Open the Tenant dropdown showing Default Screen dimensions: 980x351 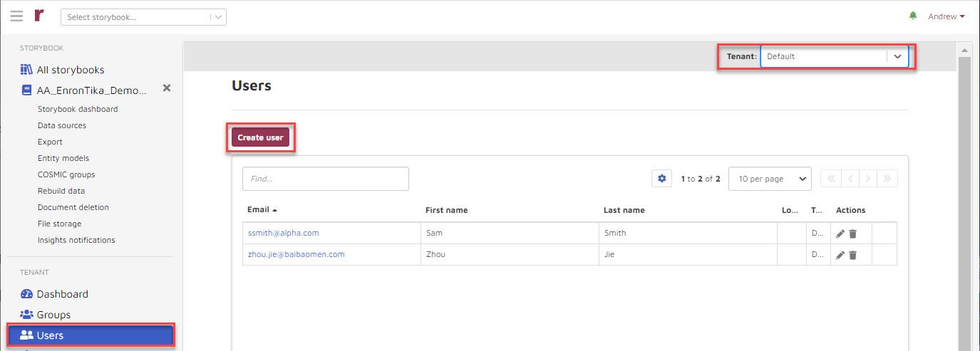[x=834, y=56]
